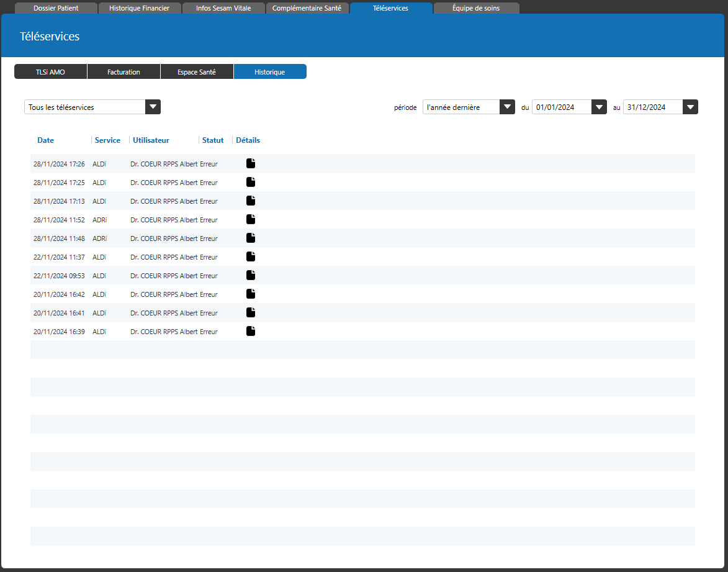Select the Équipe de soins tab

click(x=476, y=8)
